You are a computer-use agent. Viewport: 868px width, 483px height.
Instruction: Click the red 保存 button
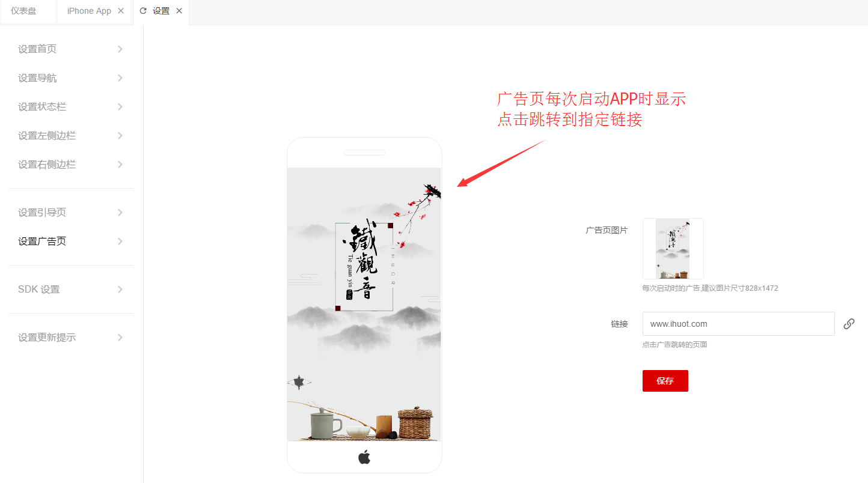tap(665, 381)
